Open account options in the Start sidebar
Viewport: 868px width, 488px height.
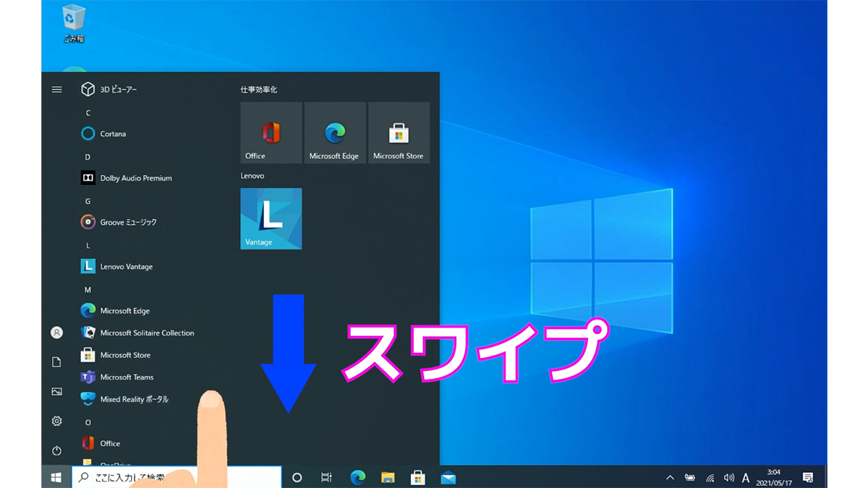click(56, 333)
